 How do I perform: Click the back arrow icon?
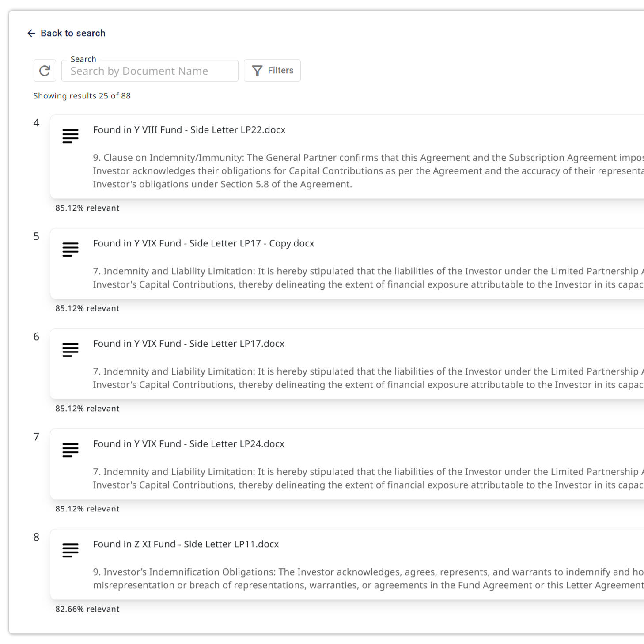click(31, 33)
